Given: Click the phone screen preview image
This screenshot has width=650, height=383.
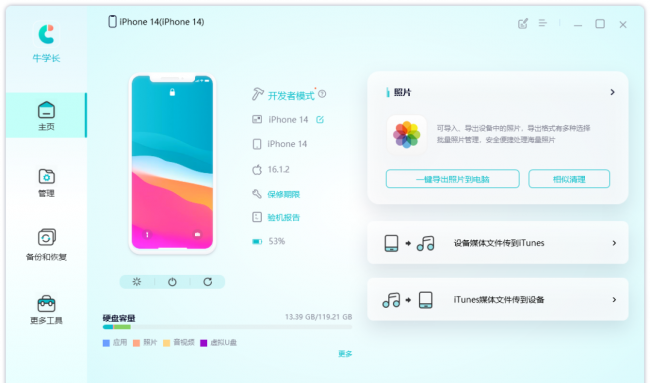Looking at the screenshot, I should pos(172,163).
